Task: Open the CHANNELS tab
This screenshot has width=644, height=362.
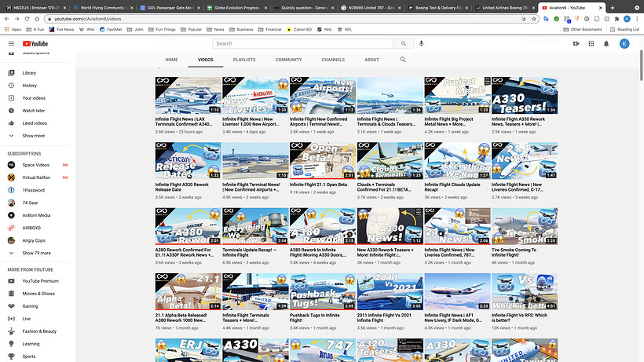Action: (333, 60)
